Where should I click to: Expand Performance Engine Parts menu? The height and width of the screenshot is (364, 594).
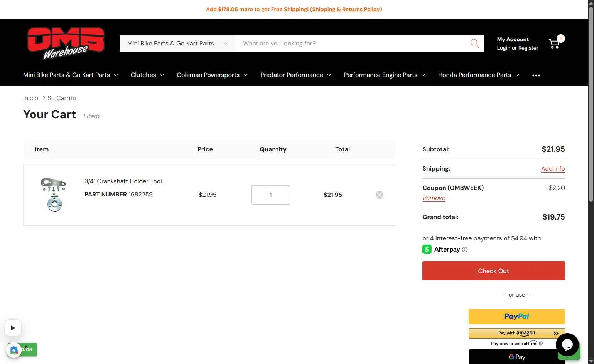click(385, 75)
